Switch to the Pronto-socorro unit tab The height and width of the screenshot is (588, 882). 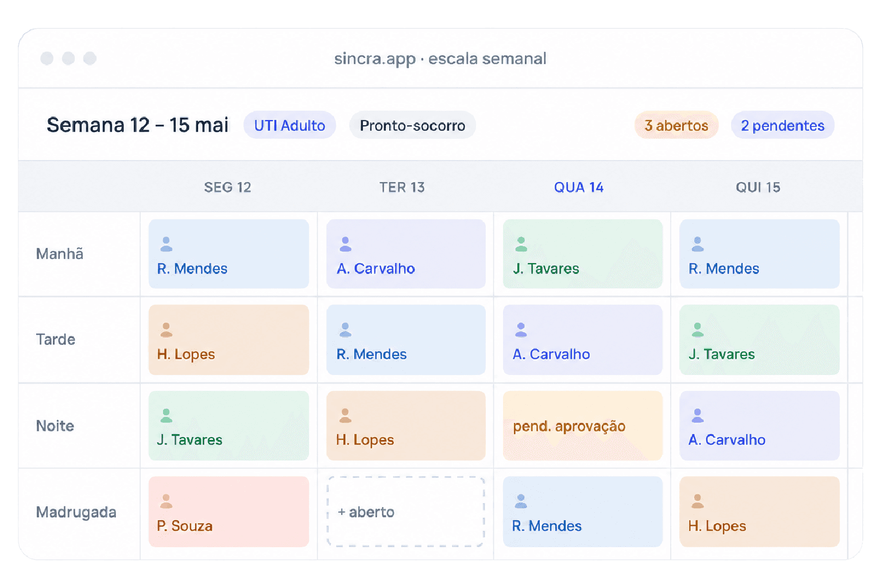tap(412, 125)
